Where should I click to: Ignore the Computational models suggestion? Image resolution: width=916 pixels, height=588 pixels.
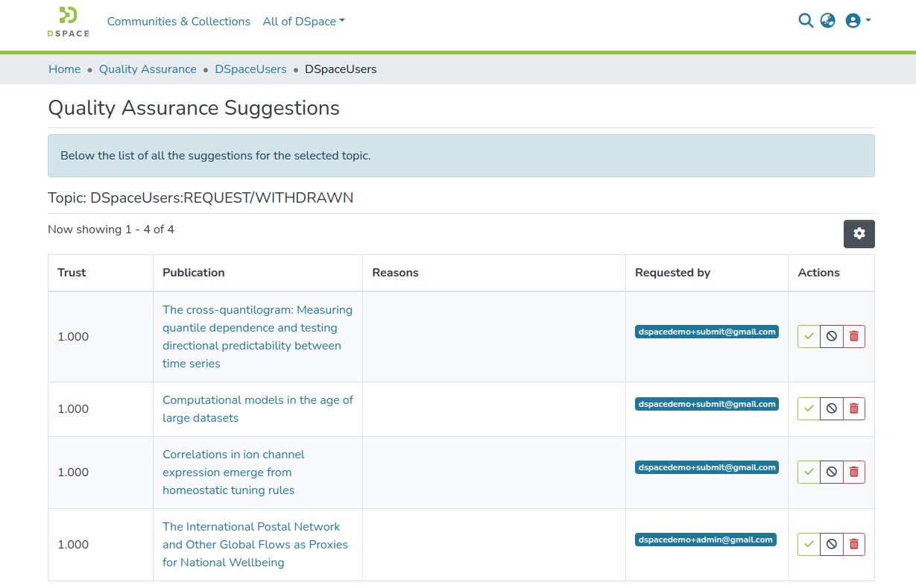click(831, 408)
